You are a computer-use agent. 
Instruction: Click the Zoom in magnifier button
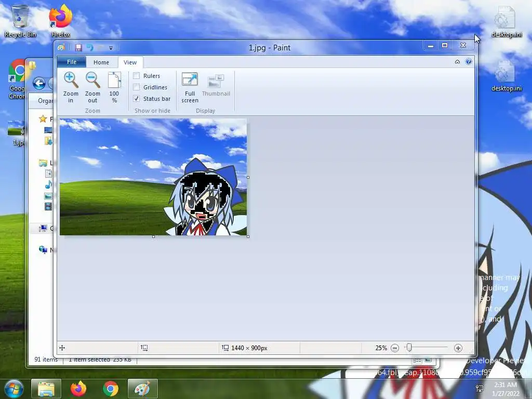(71, 87)
